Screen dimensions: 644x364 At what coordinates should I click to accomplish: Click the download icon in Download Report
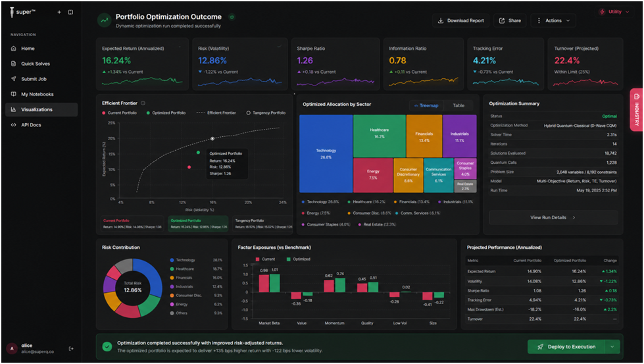[x=441, y=20]
